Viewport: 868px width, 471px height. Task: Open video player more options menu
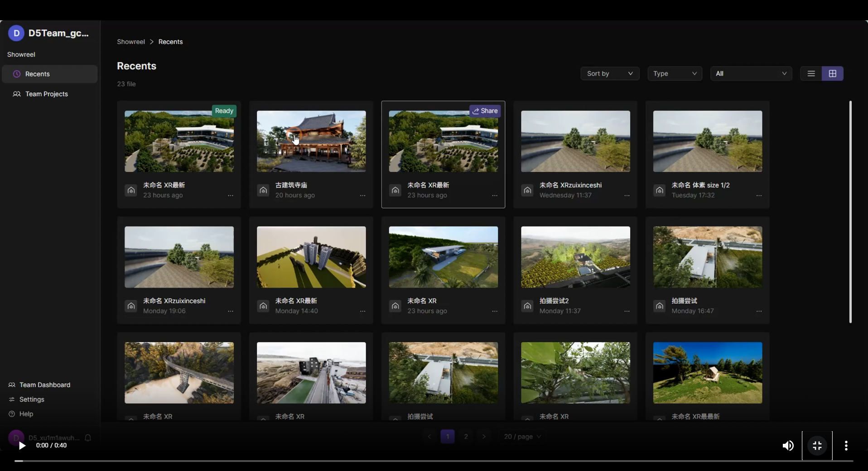pos(846,446)
